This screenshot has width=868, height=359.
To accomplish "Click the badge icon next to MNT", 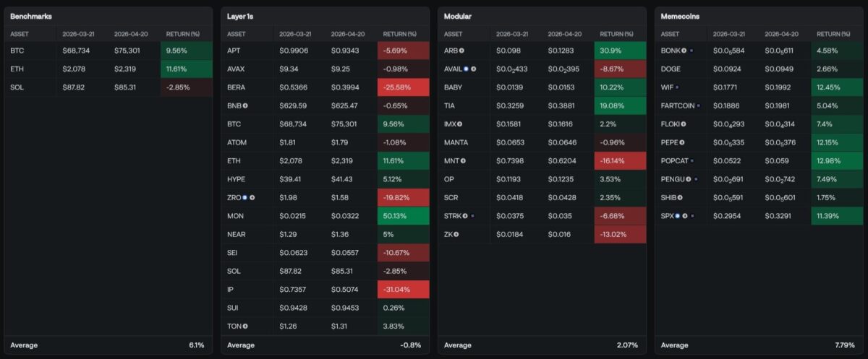I will 463,160.
